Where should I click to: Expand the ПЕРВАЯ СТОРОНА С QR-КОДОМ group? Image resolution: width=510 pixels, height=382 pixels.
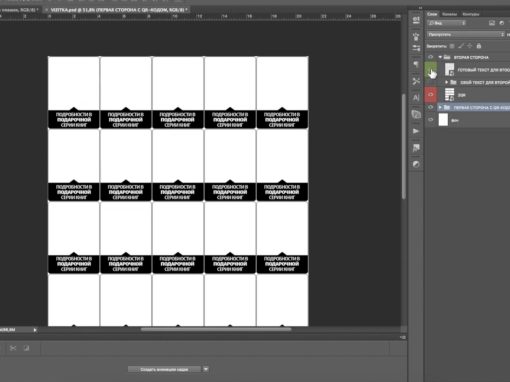coord(440,107)
